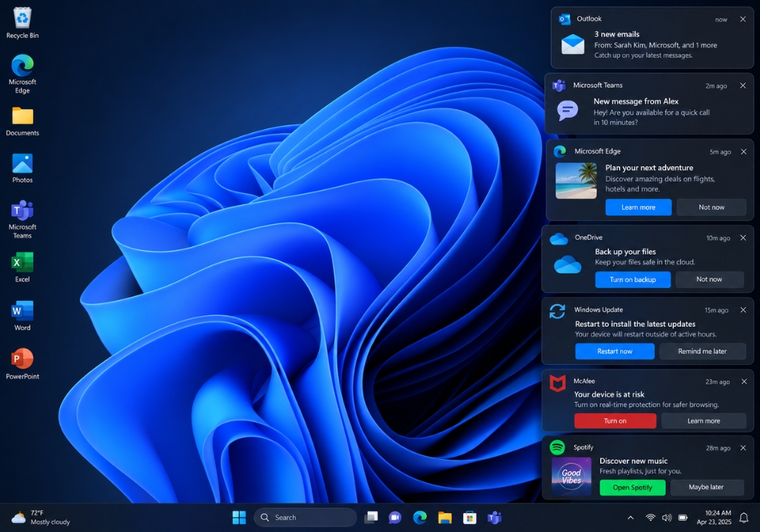
Task: Launch Microsoft Edge from the desktop
Action: coord(22,74)
